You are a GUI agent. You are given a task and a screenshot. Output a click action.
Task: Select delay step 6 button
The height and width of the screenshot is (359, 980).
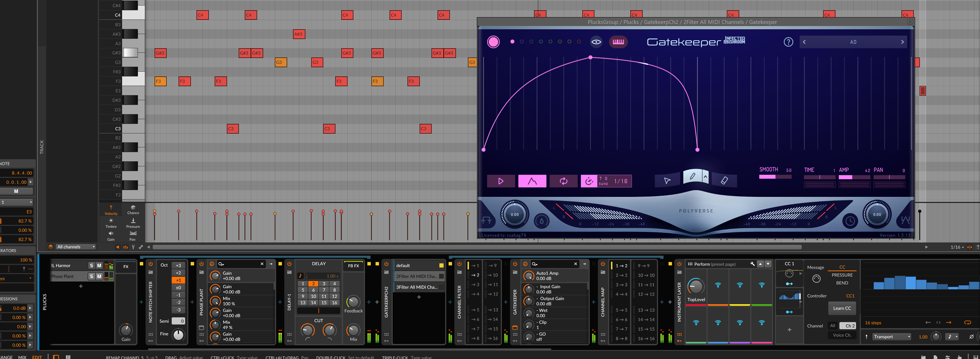(313, 290)
